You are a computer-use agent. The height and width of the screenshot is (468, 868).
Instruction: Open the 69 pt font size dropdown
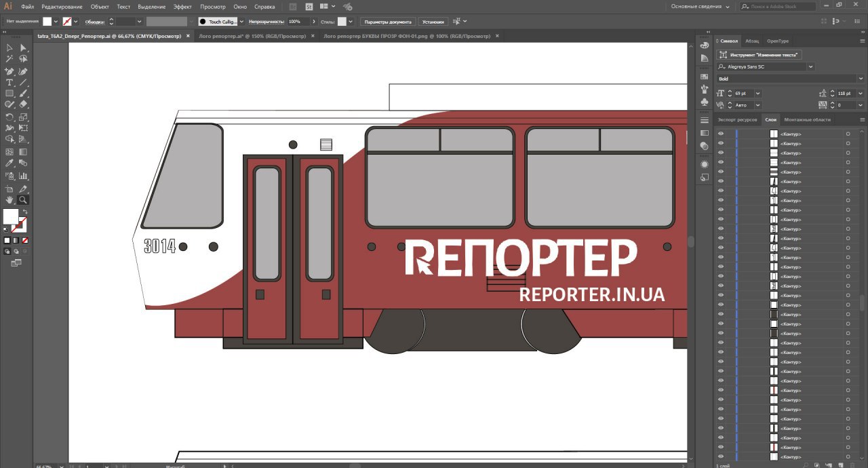pos(757,93)
